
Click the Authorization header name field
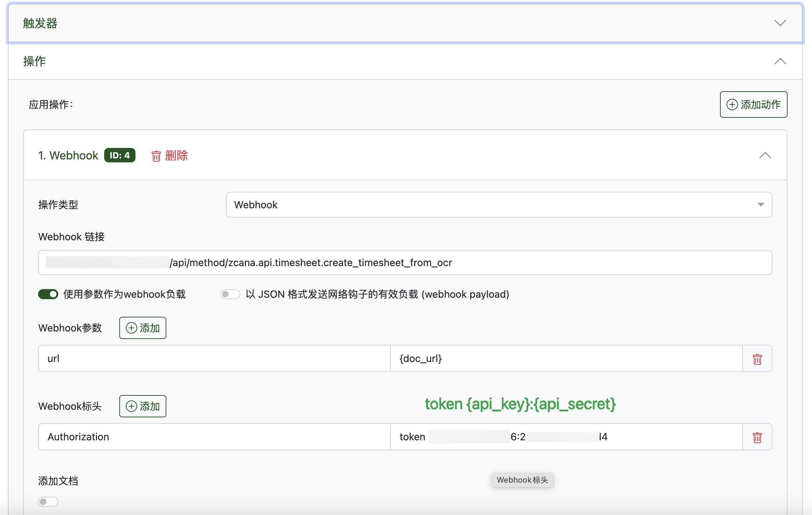pyautogui.click(x=214, y=437)
